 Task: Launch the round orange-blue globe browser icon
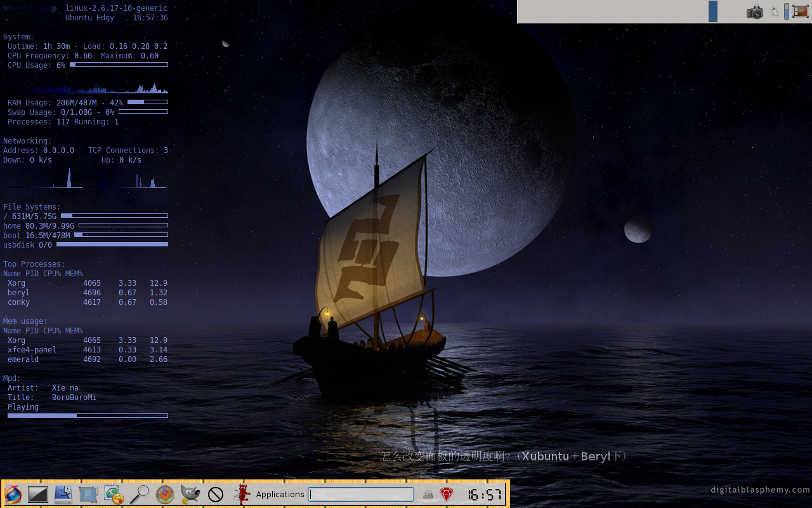[x=165, y=494]
